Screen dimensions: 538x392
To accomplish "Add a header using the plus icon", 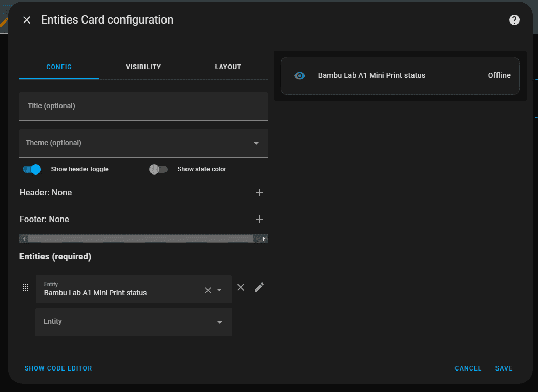I will (259, 192).
